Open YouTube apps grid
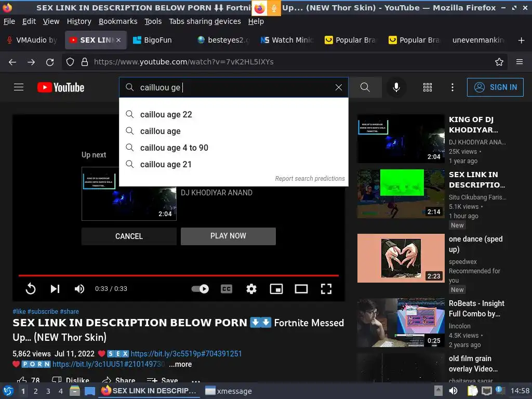The width and height of the screenshot is (532, 399). pos(428,87)
